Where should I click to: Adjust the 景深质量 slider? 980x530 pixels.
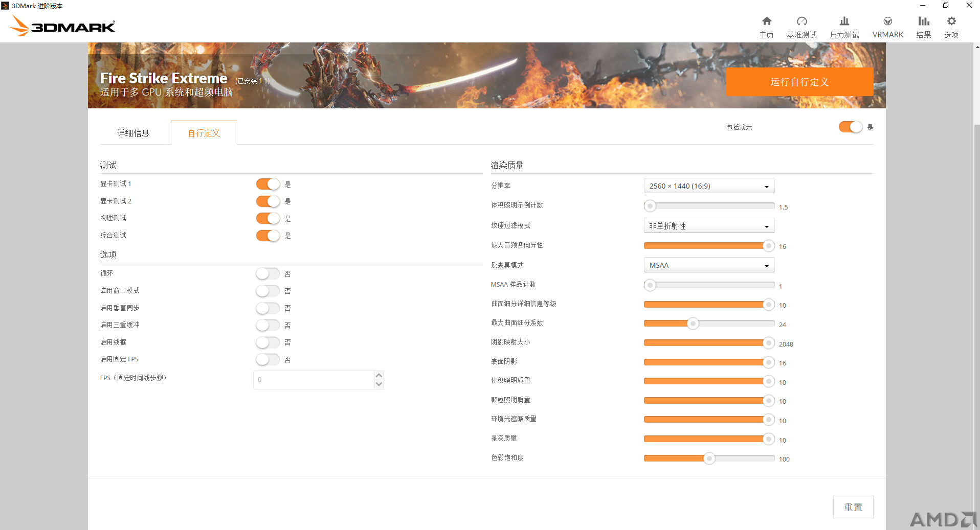click(x=709, y=439)
